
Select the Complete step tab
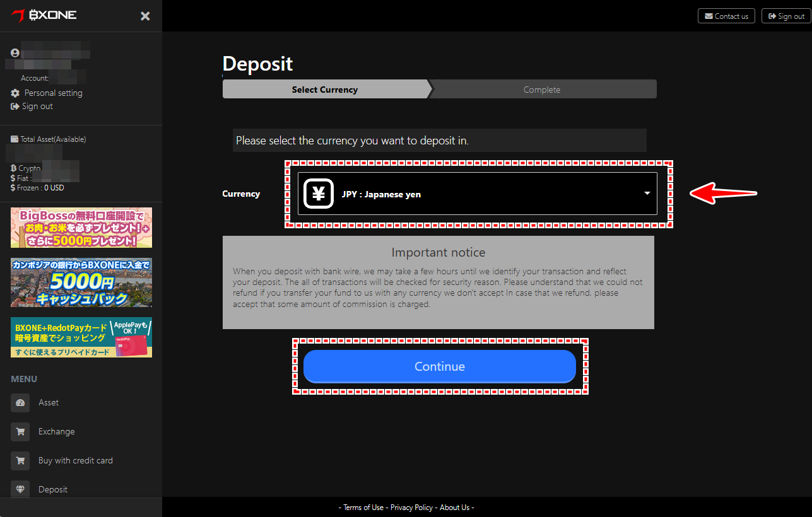(543, 90)
